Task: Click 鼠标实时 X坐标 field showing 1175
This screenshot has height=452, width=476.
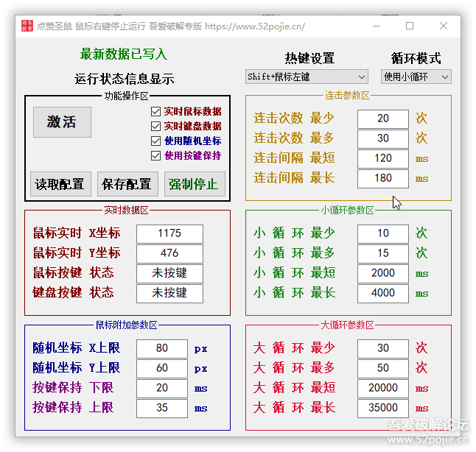Action: (169, 233)
